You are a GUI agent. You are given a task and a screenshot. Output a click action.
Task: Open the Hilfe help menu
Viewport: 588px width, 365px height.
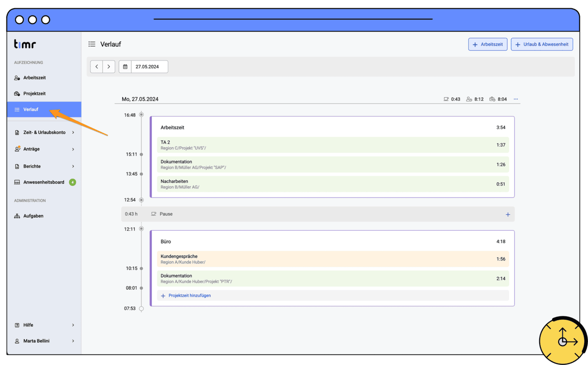coord(28,325)
